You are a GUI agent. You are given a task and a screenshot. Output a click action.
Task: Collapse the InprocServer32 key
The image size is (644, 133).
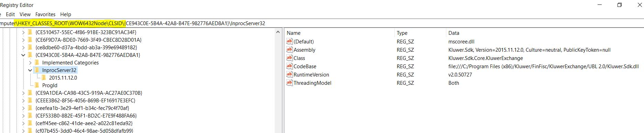(x=30, y=70)
